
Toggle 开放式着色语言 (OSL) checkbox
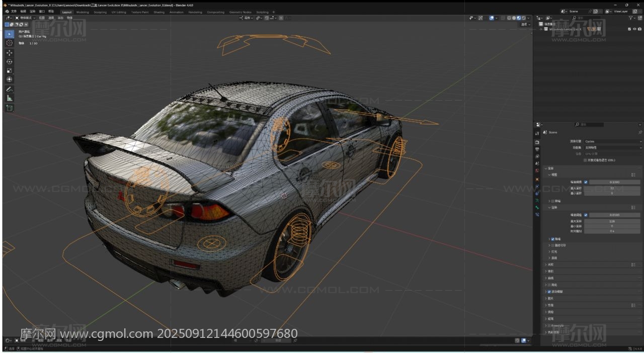[585, 160]
